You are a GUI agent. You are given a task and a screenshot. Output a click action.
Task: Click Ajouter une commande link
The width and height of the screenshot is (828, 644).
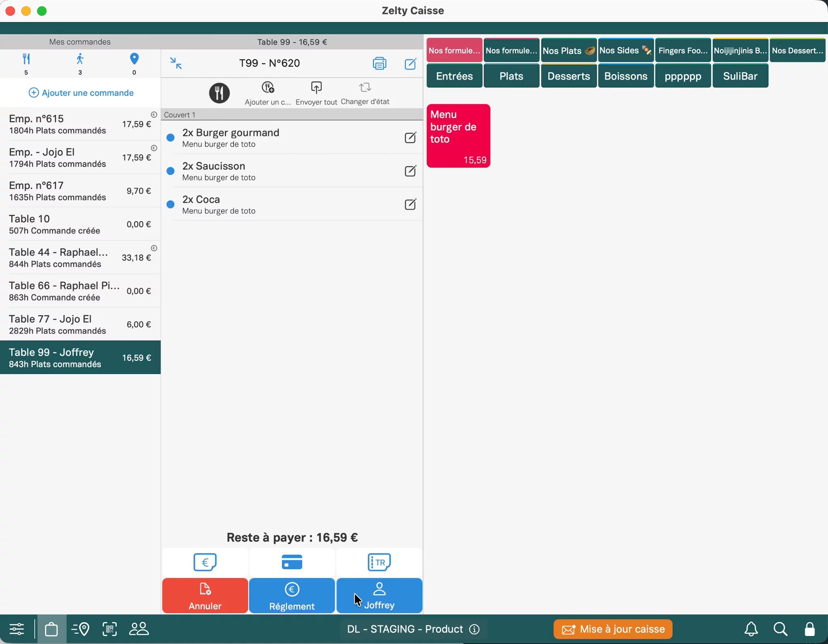pos(81,93)
